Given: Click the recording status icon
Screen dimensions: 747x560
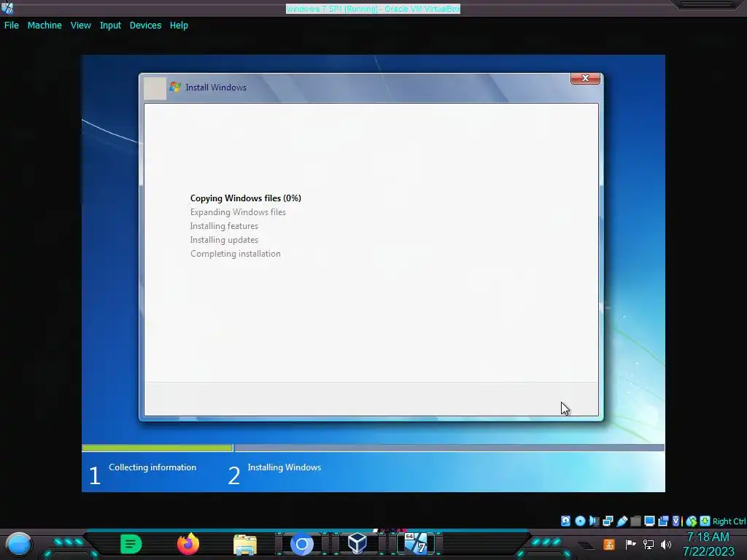Looking at the screenshot, I should (663, 521).
